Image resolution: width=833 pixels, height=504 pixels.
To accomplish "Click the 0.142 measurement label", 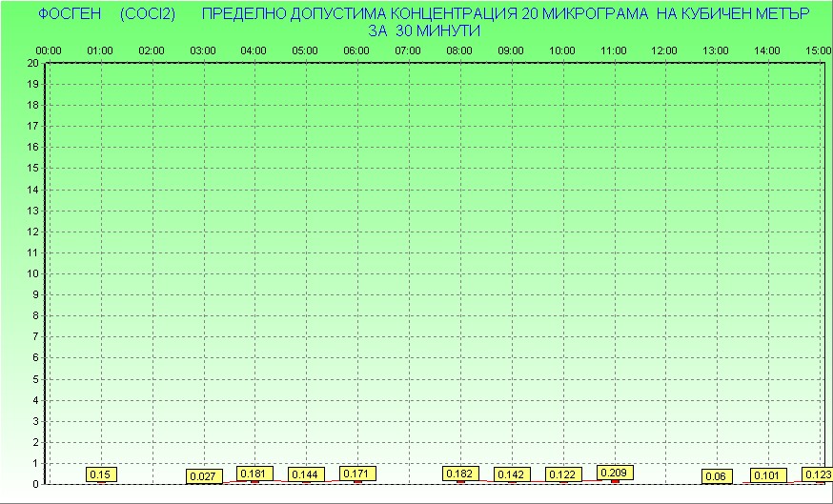I will [512, 474].
